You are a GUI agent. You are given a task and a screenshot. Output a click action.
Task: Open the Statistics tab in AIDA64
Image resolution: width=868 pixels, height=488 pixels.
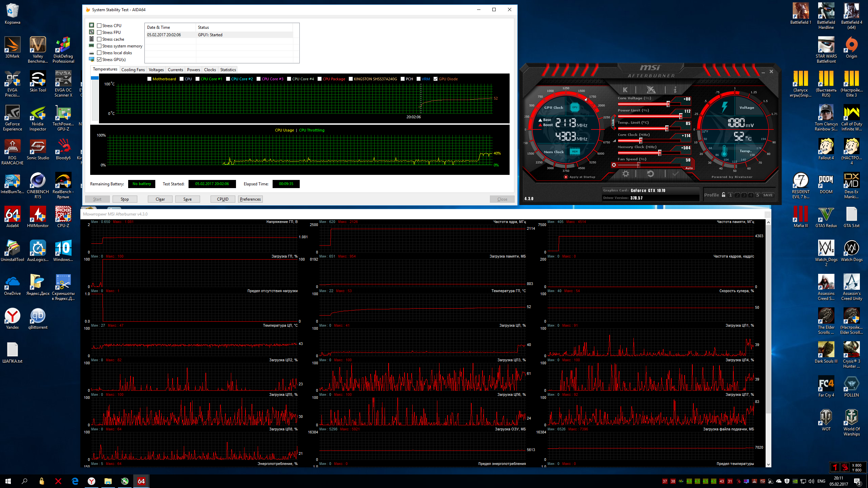tap(228, 70)
